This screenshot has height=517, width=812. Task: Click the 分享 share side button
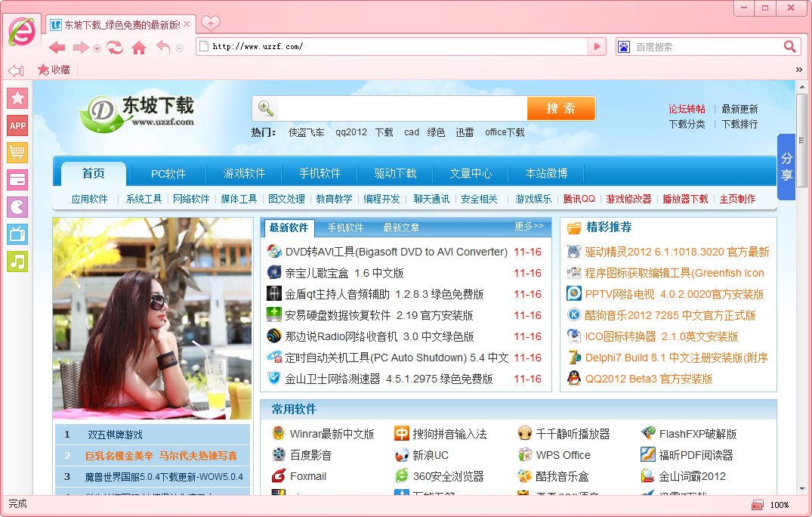coord(786,167)
